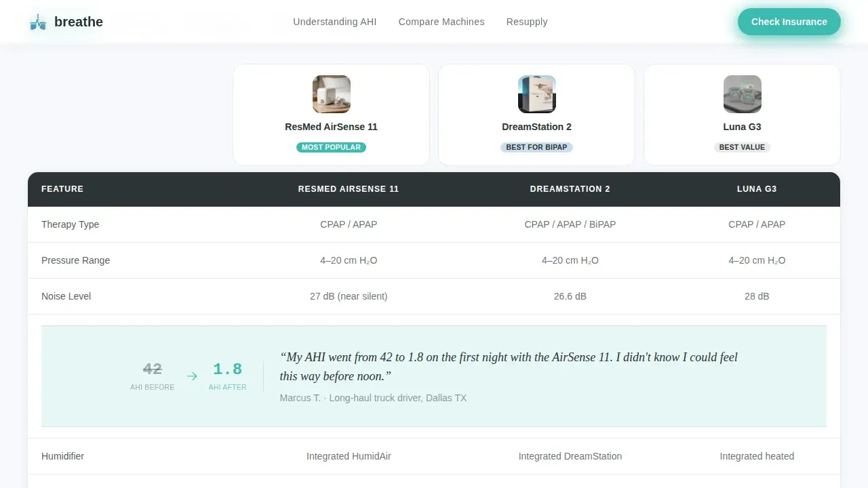Click the Check Insurance button

pyautogui.click(x=789, y=22)
